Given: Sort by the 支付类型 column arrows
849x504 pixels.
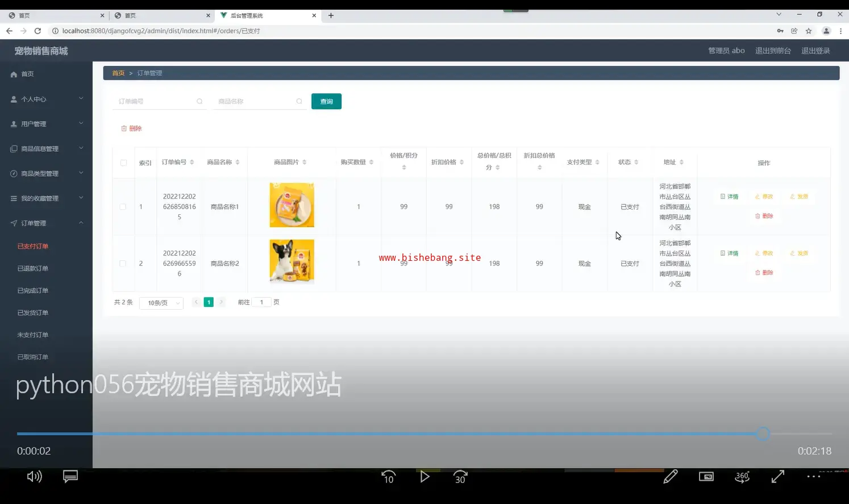Looking at the screenshot, I should click(x=597, y=163).
